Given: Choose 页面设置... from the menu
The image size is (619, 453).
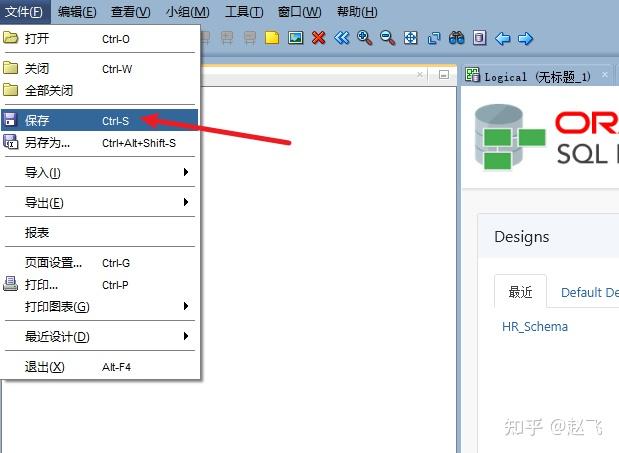Looking at the screenshot, I should tap(99, 262).
